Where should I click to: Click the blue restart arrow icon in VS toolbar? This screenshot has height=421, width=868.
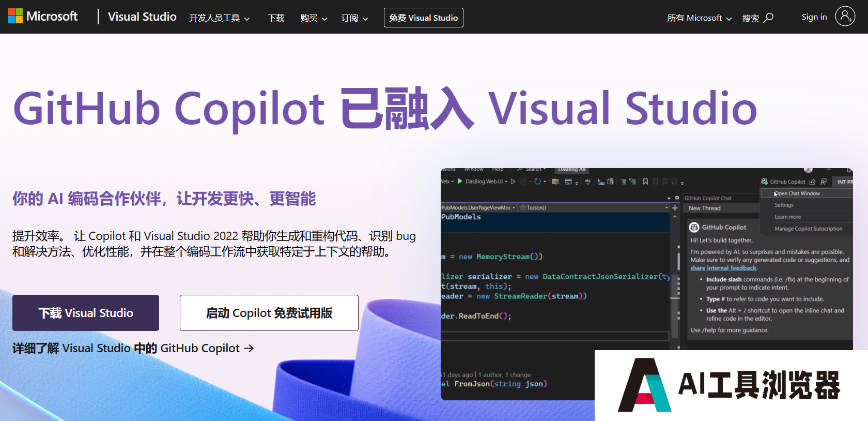click(537, 182)
